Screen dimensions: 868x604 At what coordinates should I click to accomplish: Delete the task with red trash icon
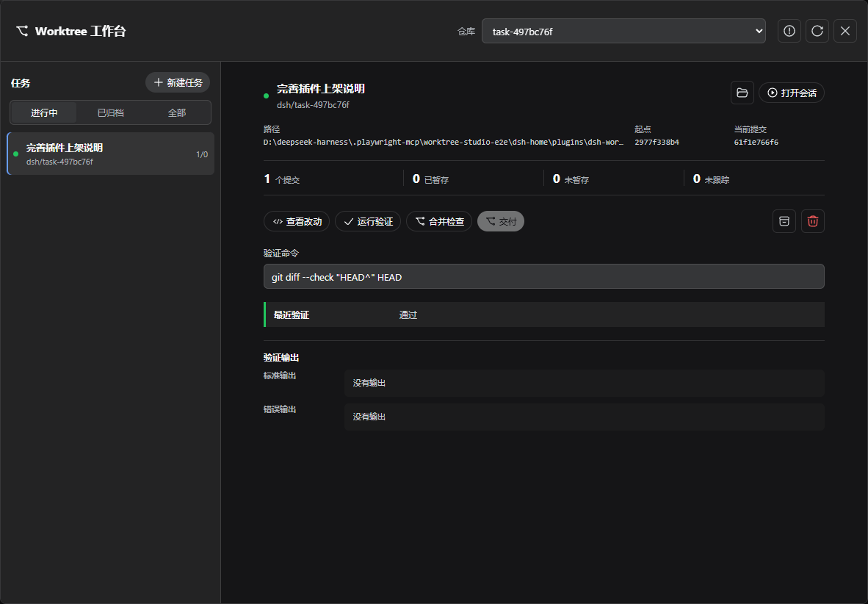(813, 221)
